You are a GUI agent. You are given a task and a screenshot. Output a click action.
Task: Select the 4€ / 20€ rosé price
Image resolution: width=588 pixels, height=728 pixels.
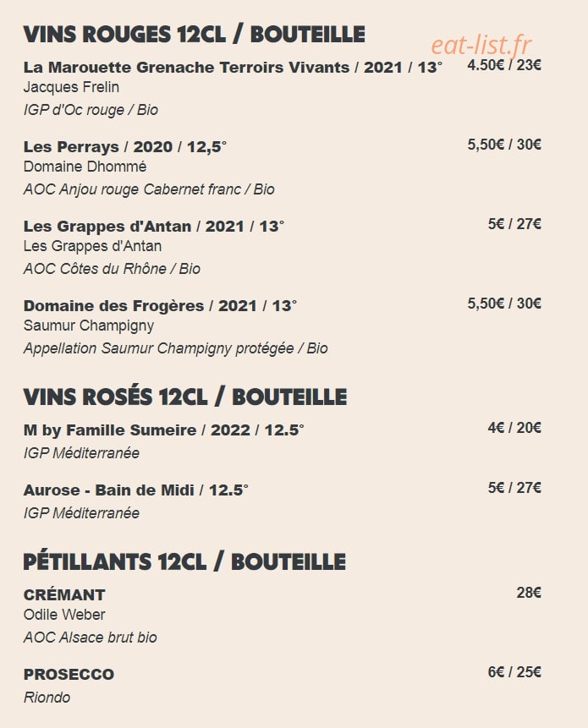[x=514, y=428]
